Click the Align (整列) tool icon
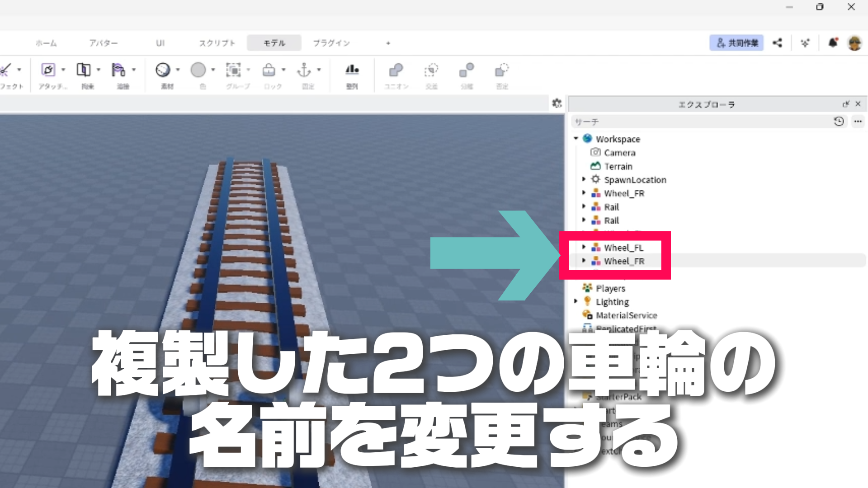Viewport: 868px width, 488px height. coord(352,70)
